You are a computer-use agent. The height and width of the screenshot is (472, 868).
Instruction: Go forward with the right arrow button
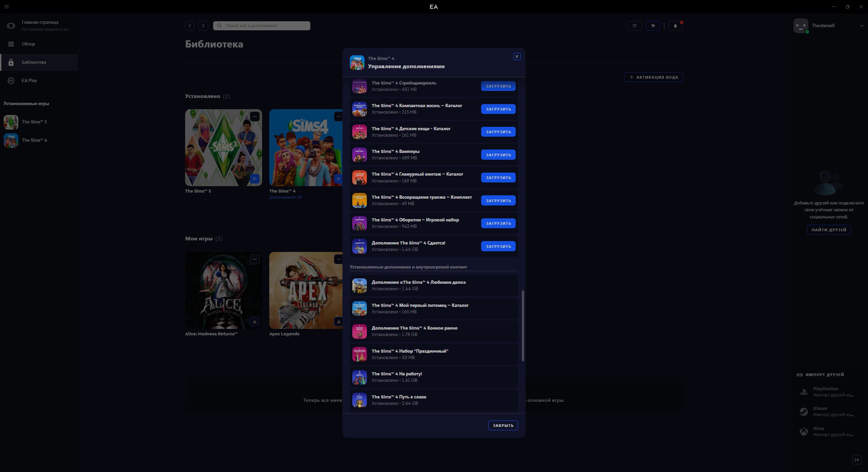[203, 26]
